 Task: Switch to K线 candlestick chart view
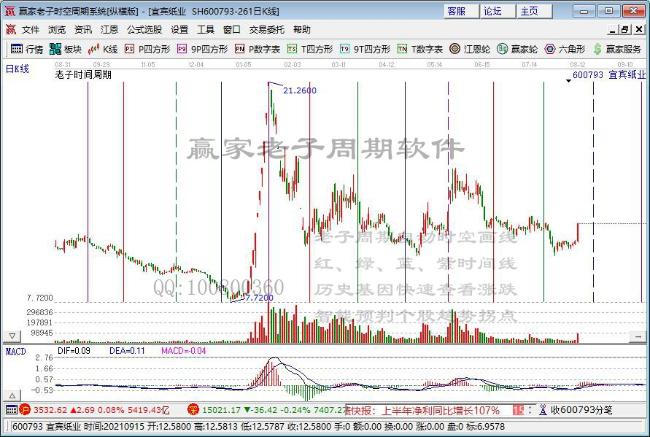click(x=102, y=49)
